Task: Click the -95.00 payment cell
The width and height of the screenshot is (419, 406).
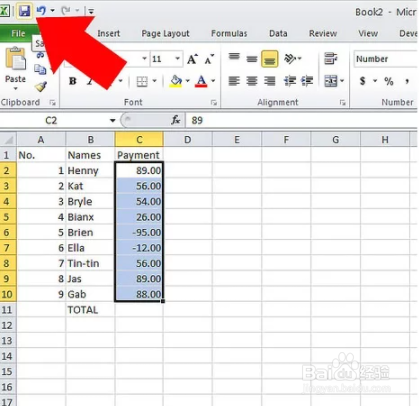Action: [139, 232]
